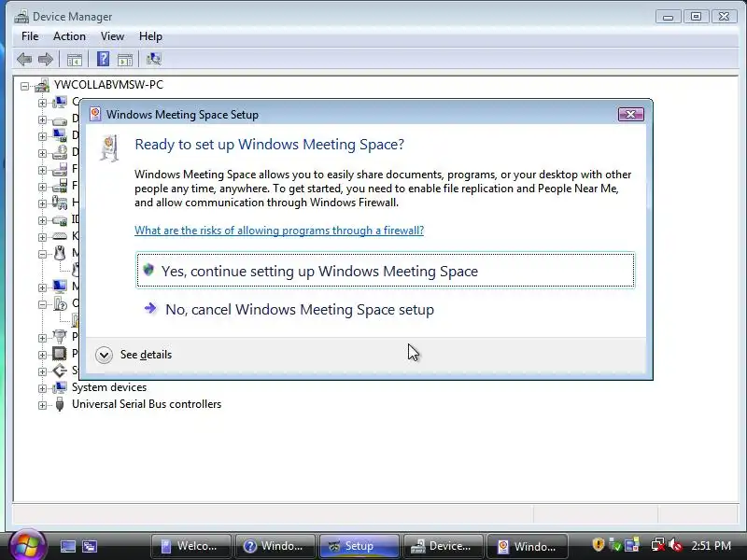Open the Action menu in Device Manager
The image size is (747, 560).
(69, 36)
